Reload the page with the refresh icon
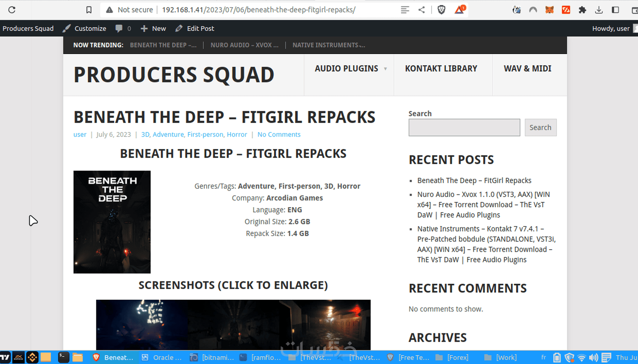Screen dimensions: 638x364 12,10
